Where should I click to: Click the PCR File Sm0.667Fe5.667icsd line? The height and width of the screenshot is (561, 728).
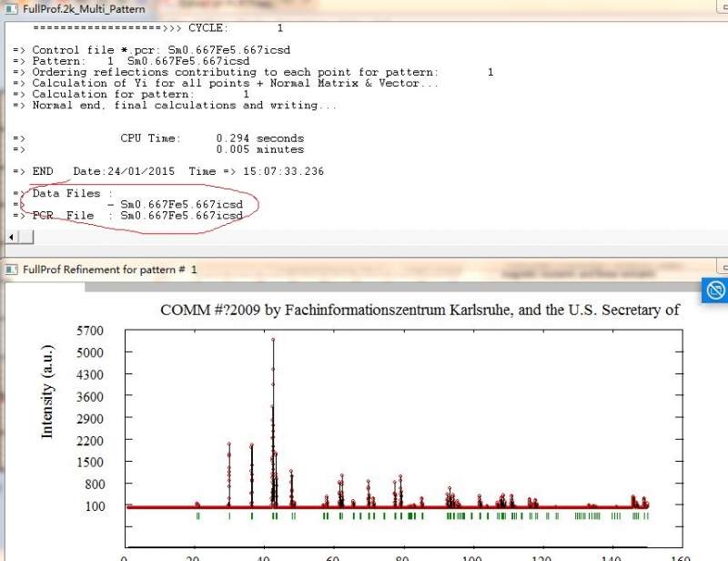click(x=136, y=216)
